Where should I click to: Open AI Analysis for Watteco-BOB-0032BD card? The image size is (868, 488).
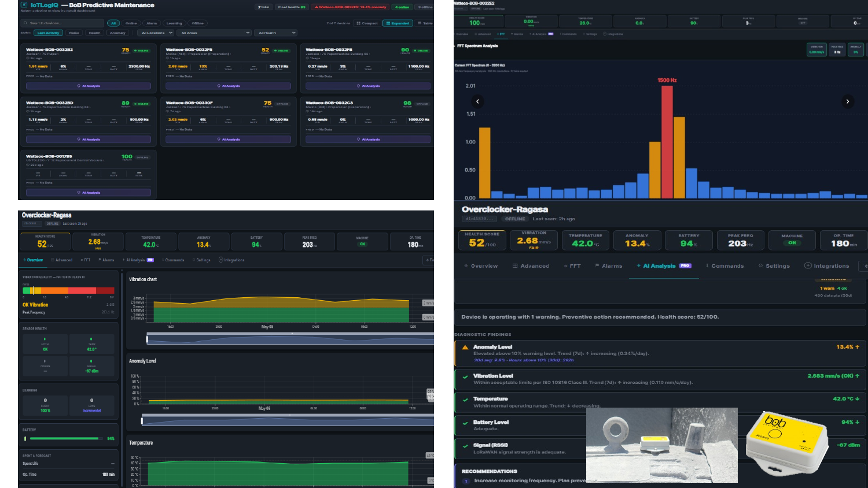coord(89,139)
